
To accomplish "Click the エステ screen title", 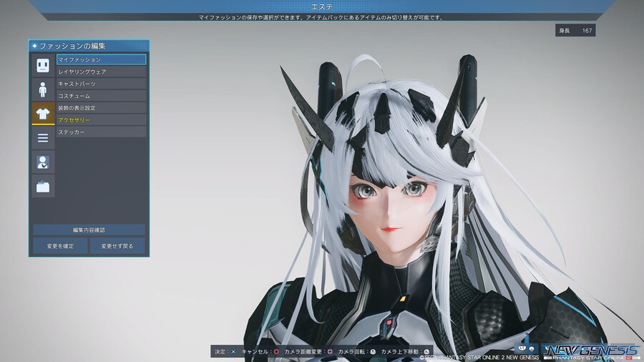I will point(322,7).
